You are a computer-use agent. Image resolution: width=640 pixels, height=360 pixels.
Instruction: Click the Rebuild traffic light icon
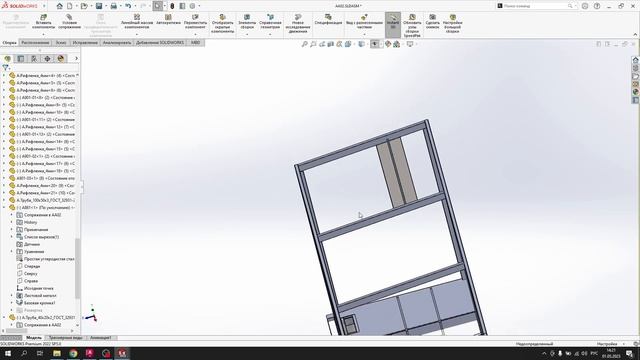(x=172, y=6)
